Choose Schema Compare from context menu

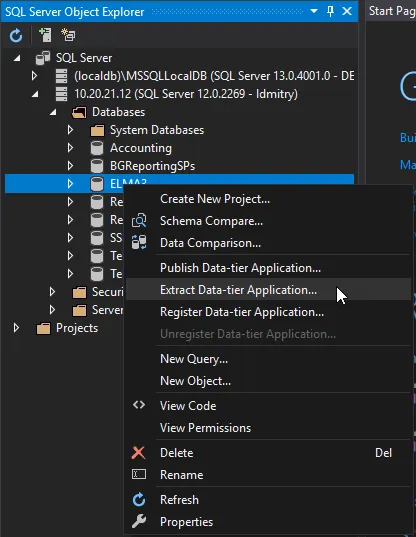point(268,221)
